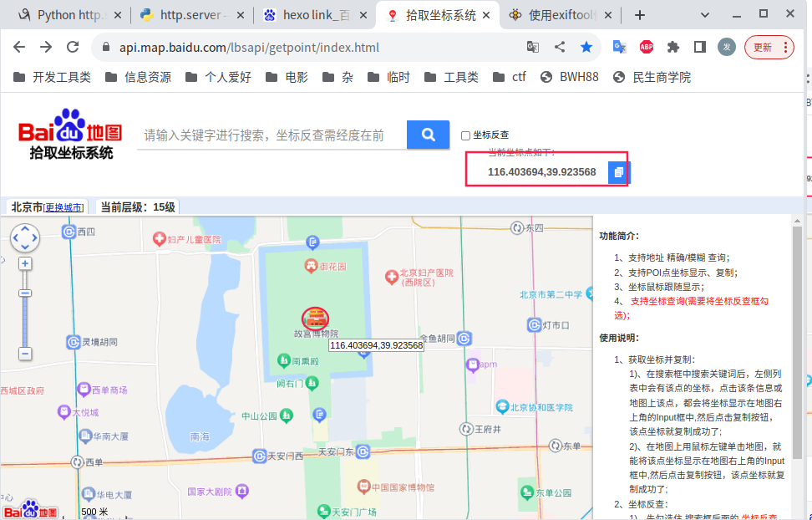Click the 华电大厦 building icon
The image size is (812, 520).
click(88, 494)
